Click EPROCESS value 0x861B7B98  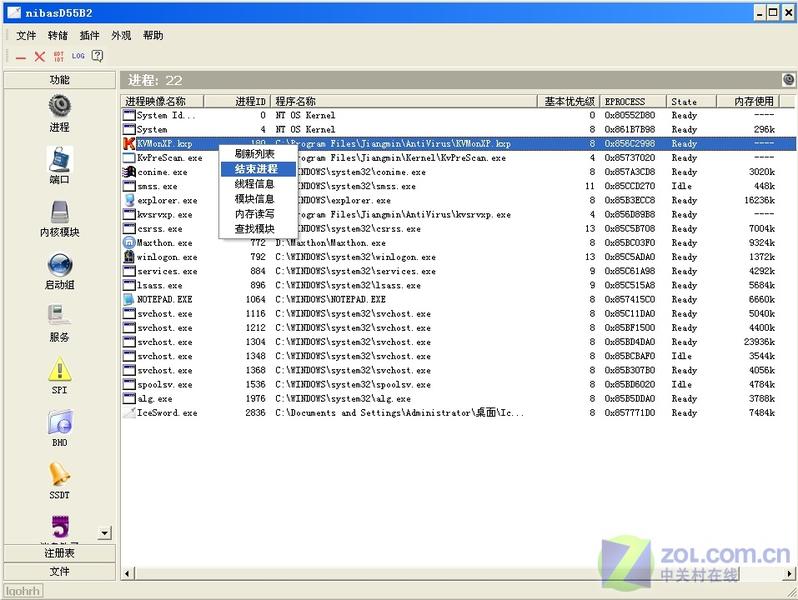click(x=630, y=129)
